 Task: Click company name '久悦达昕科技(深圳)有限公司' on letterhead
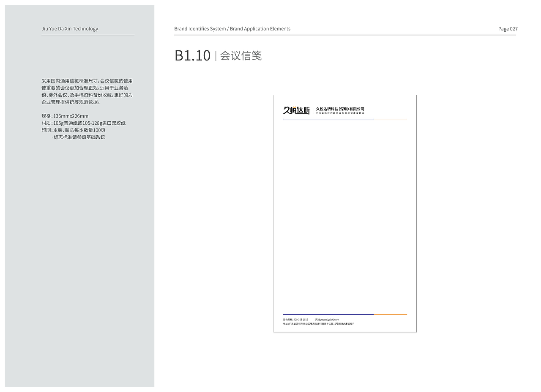(340, 109)
